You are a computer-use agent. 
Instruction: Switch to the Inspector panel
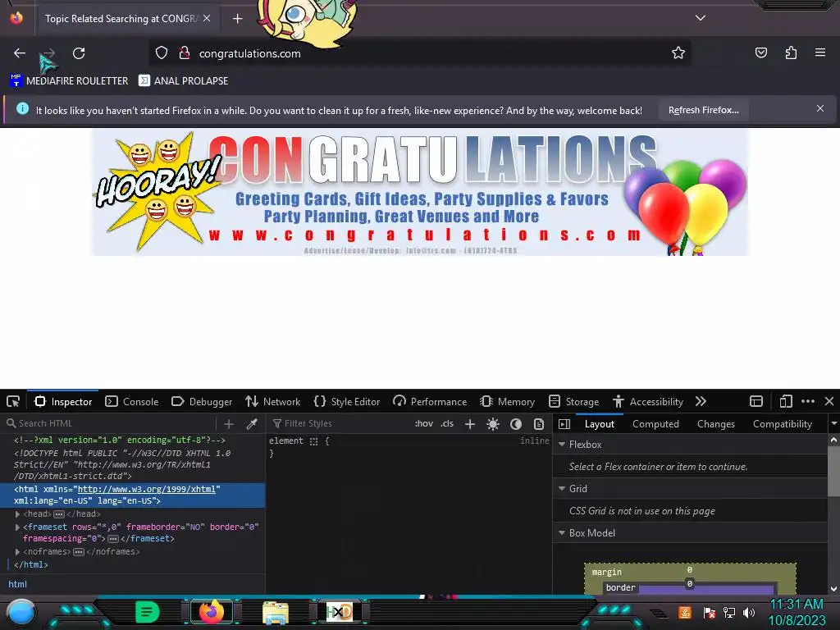(x=63, y=402)
